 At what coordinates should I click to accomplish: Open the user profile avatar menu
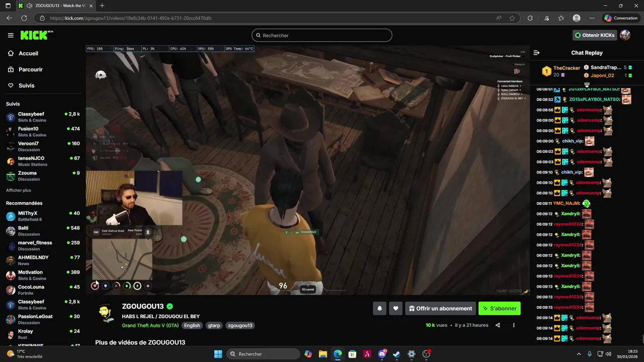625,35
